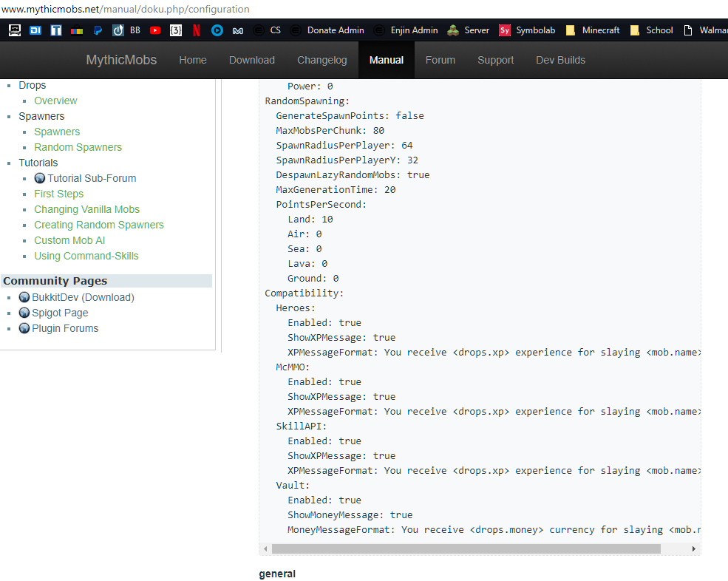The image size is (728, 581).
Task: Open the Symbolab bookmark
Action: [x=527, y=30]
